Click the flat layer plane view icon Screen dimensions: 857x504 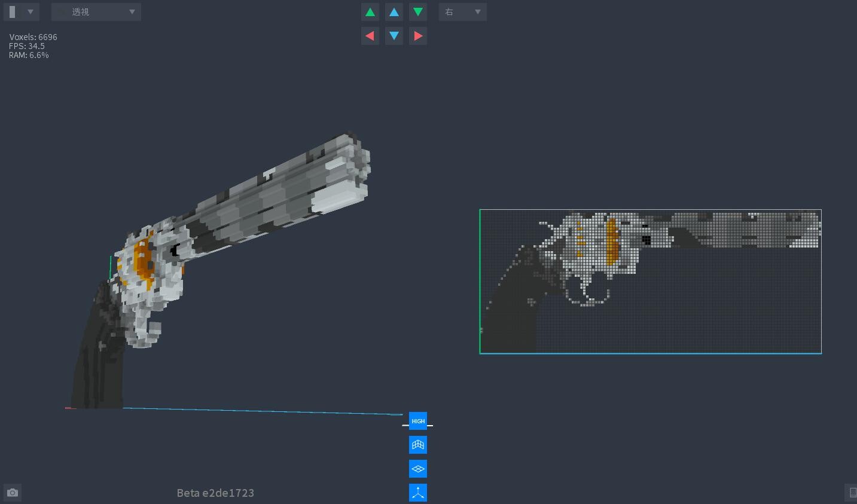point(417,469)
